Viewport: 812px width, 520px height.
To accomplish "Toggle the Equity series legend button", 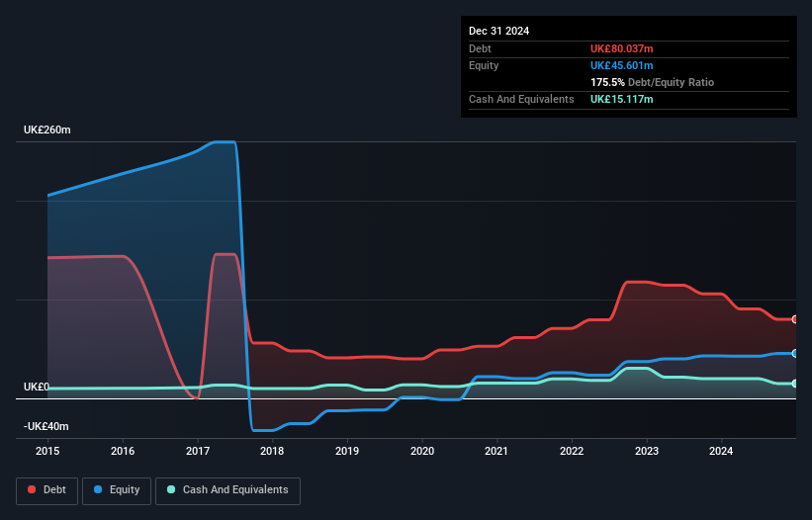I will pyautogui.click(x=117, y=490).
